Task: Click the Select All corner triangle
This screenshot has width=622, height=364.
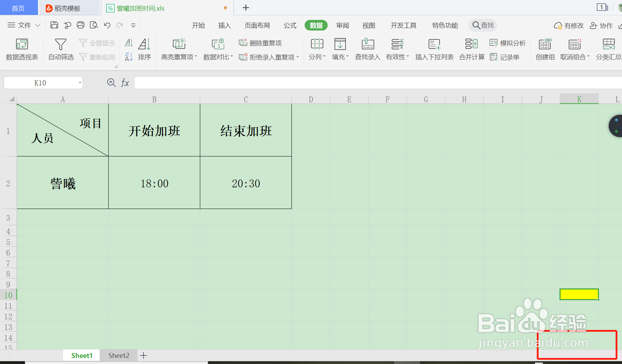Action: (11, 99)
